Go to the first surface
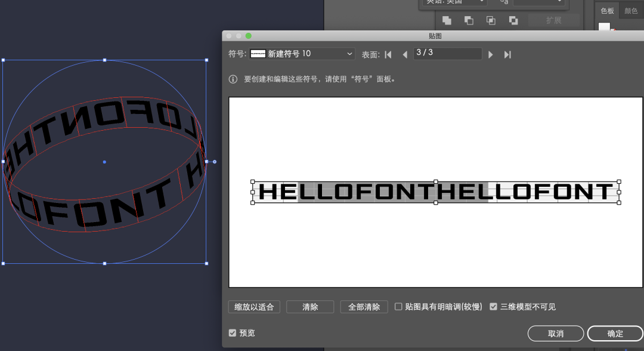 [x=388, y=54]
